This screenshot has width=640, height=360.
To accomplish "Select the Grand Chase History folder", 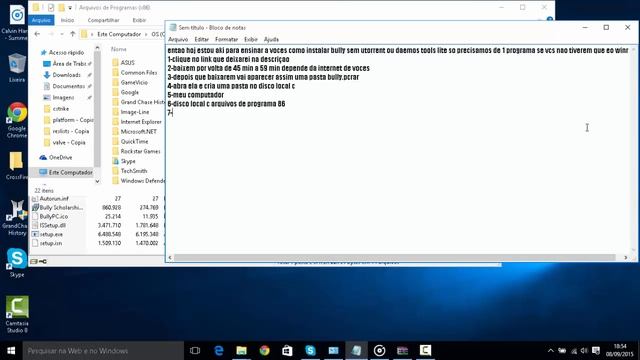I will point(142,102).
